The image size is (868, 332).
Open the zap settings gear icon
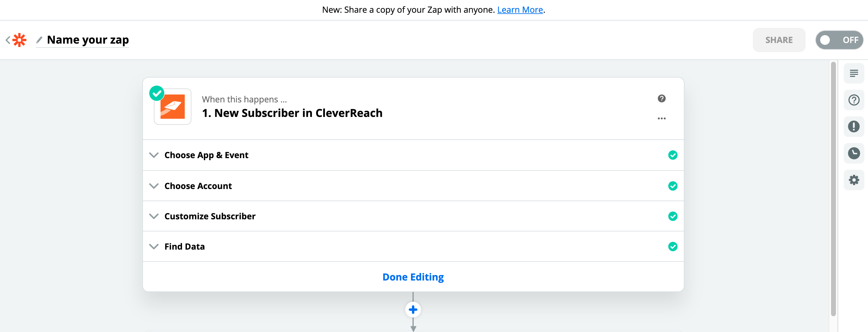(853, 180)
